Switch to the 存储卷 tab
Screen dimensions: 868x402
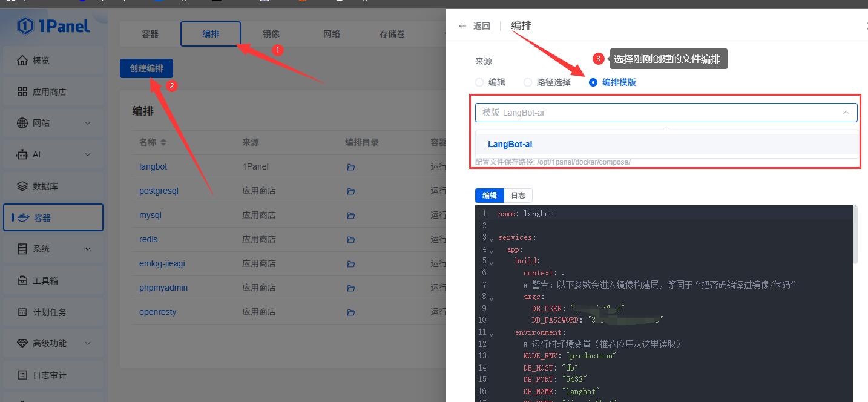pos(392,34)
